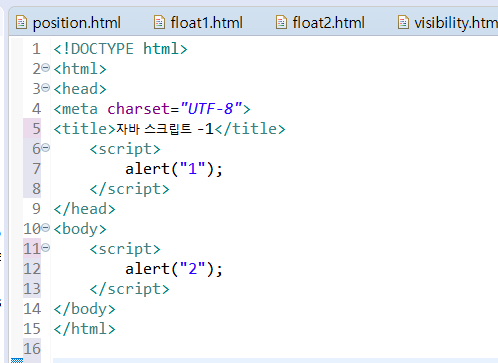This screenshot has width=498, height=363.
Task: Click the float2.html file icon
Action: pyautogui.click(x=281, y=23)
